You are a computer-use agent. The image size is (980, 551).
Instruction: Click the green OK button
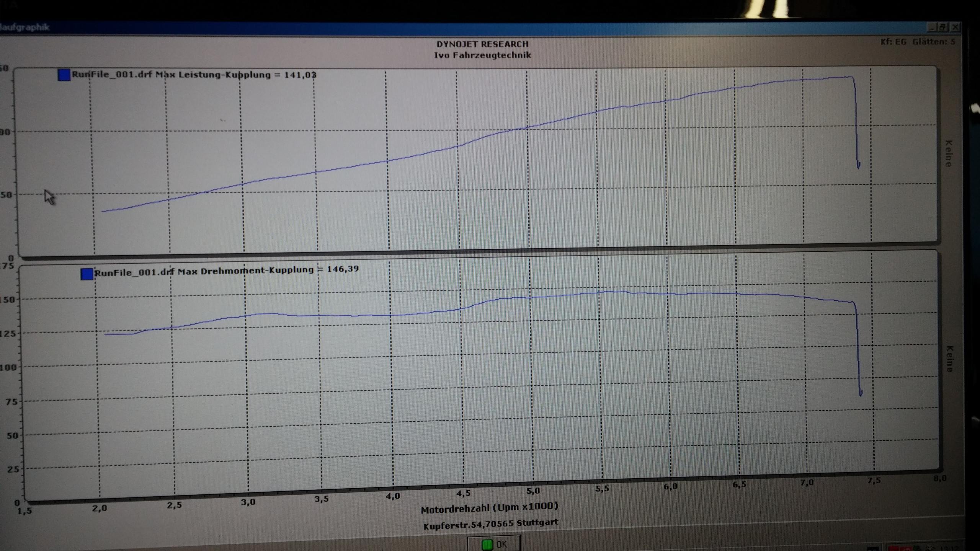[x=494, y=544]
